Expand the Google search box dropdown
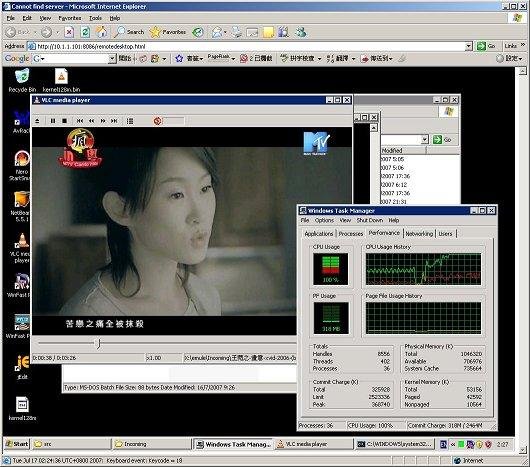Viewport: 530px width, 467px height. point(112,59)
